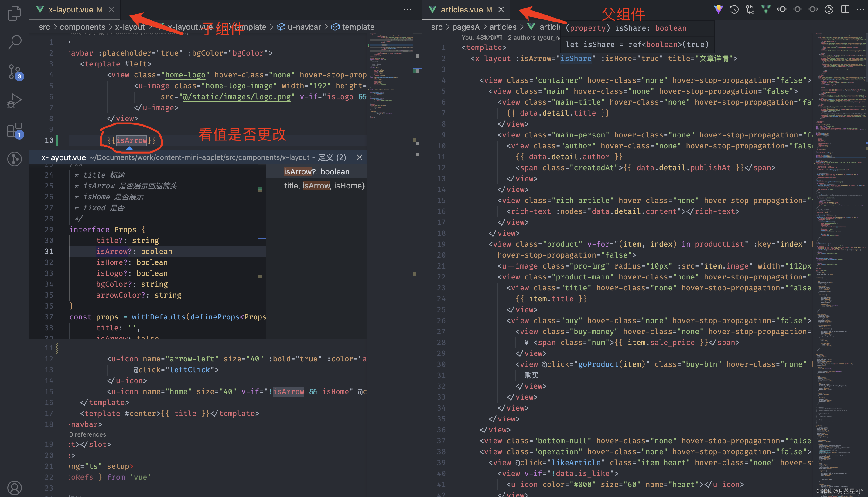
Task: Click the '0 references' code lens
Action: 87,434
